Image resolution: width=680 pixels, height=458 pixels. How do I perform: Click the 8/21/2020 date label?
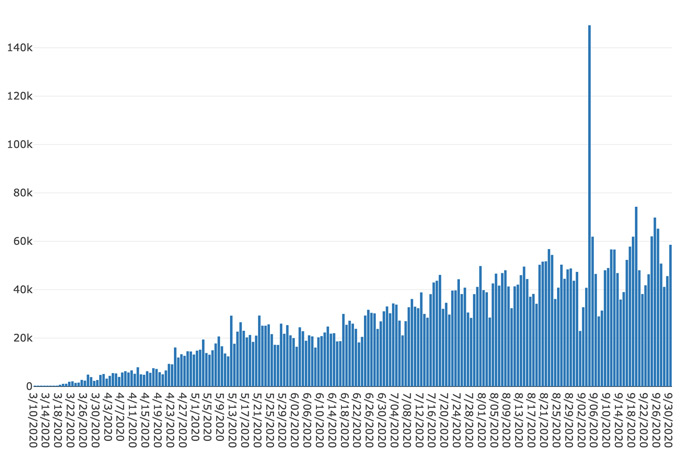coord(544,419)
